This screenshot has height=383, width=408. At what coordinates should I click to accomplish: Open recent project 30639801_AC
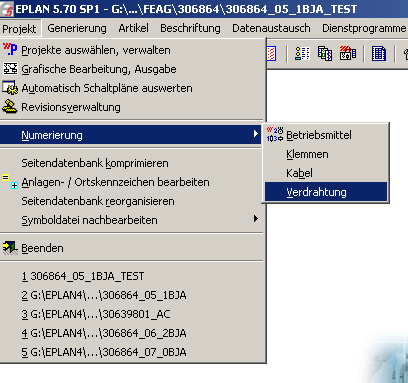pos(96,314)
